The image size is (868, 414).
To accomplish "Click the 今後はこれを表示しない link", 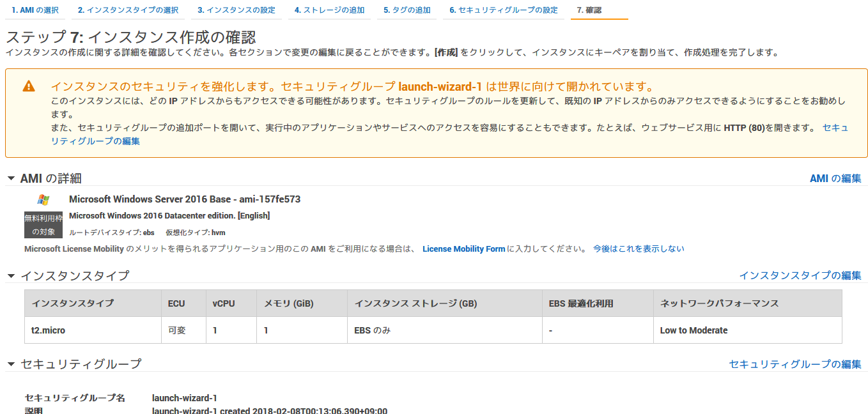I will coord(639,249).
